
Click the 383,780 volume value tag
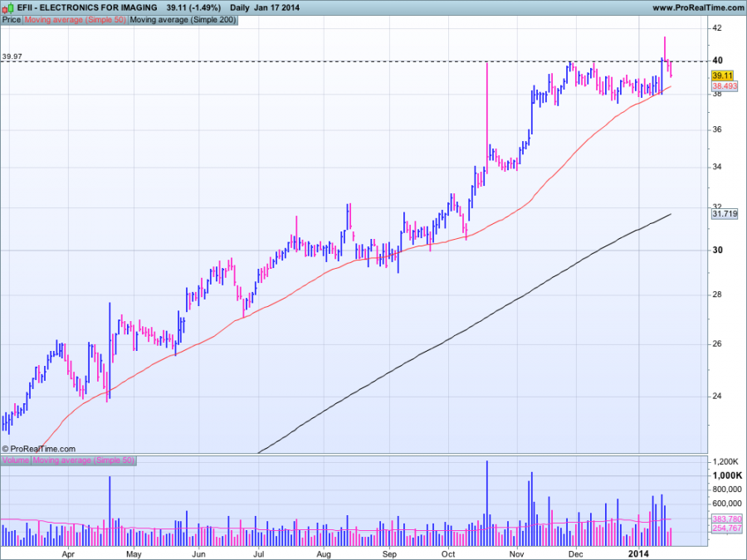(727, 519)
